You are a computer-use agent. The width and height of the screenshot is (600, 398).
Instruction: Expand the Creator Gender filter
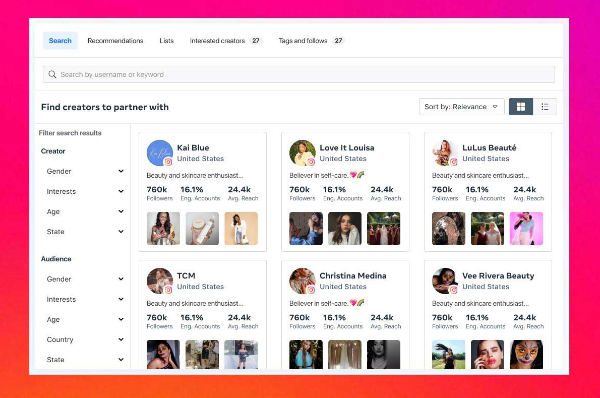tap(85, 171)
